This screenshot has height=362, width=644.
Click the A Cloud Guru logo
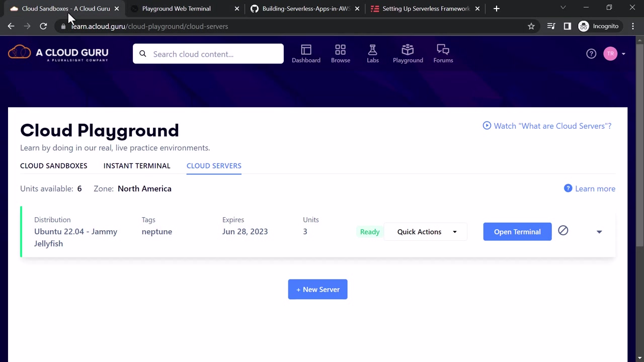58,53
